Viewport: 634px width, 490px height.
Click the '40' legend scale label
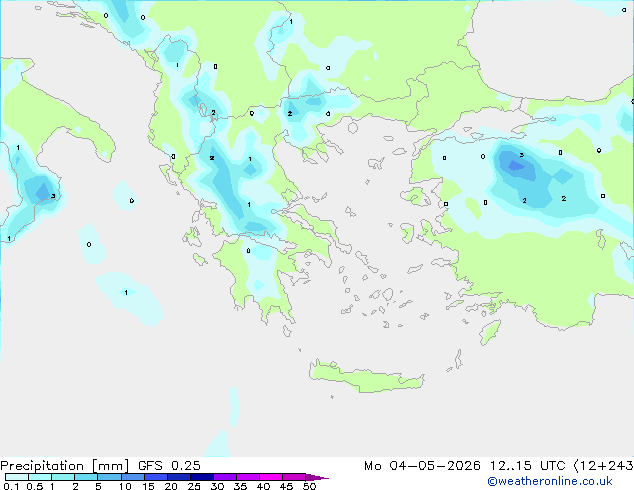point(263,486)
